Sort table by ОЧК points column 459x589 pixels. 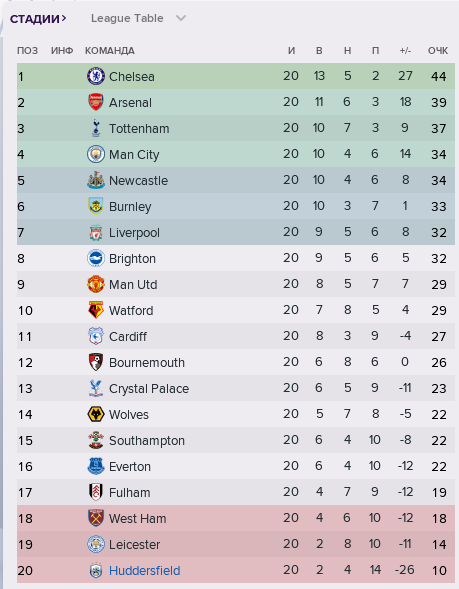[438, 51]
